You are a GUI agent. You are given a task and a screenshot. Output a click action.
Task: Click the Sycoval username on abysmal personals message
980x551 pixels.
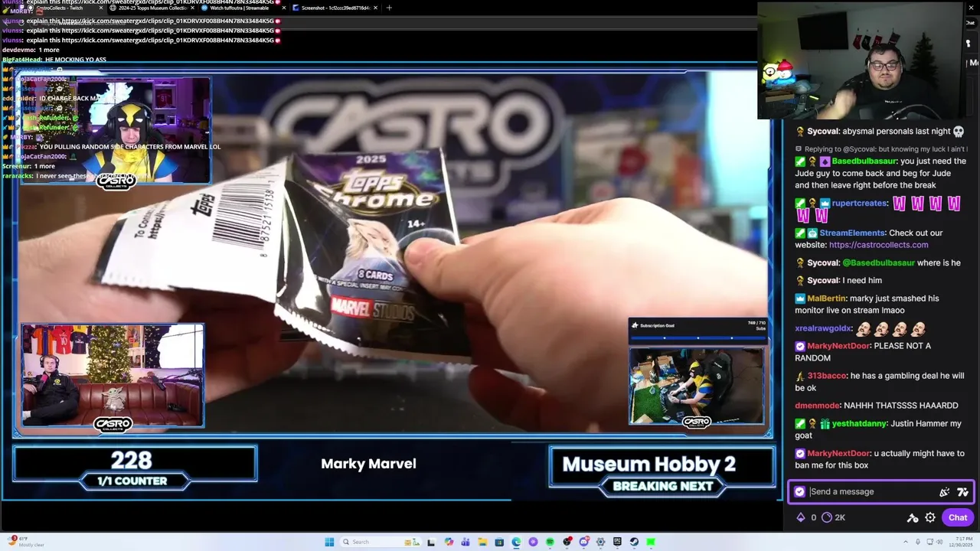point(823,132)
